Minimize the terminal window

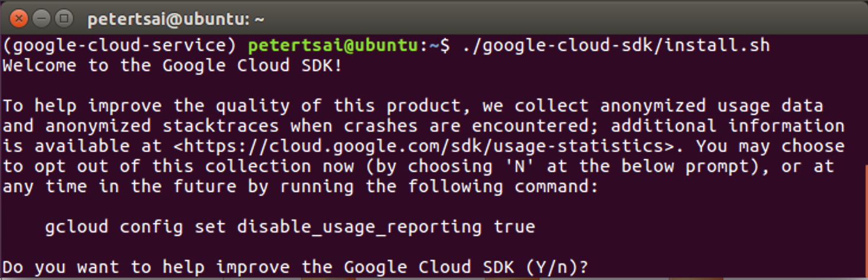41,19
